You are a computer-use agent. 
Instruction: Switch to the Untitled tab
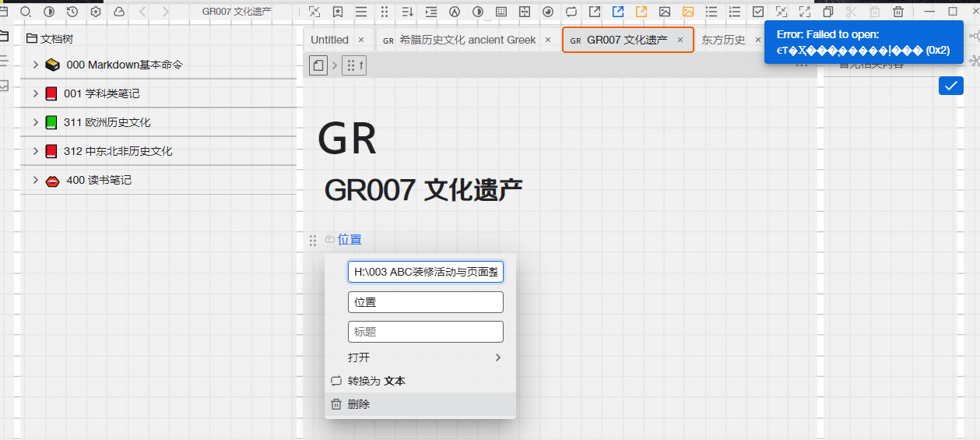329,40
